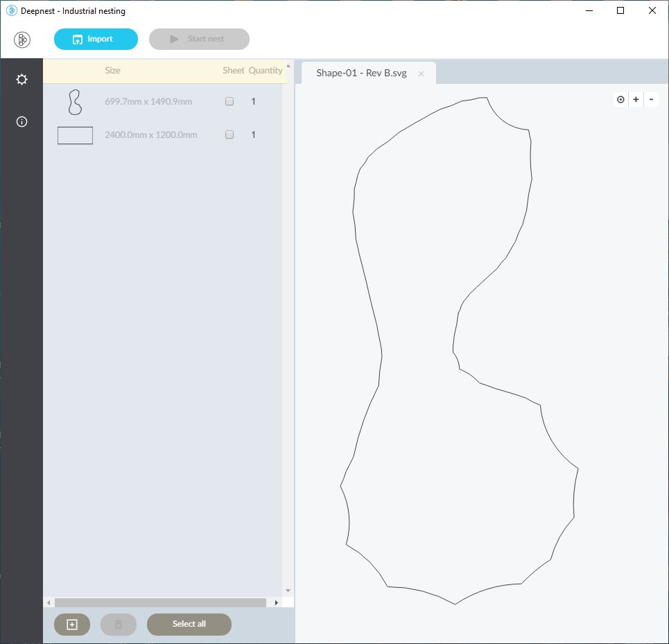
Task: Select the rectangle part thumbnail
Action: (75, 135)
